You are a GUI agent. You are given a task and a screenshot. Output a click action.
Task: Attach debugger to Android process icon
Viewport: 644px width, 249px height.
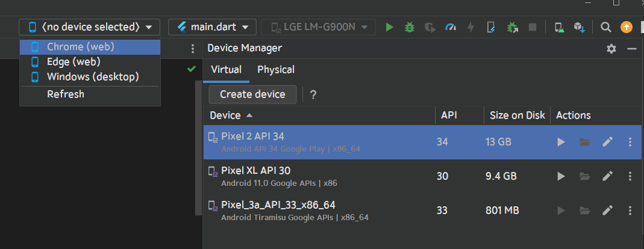(x=511, y=28)
